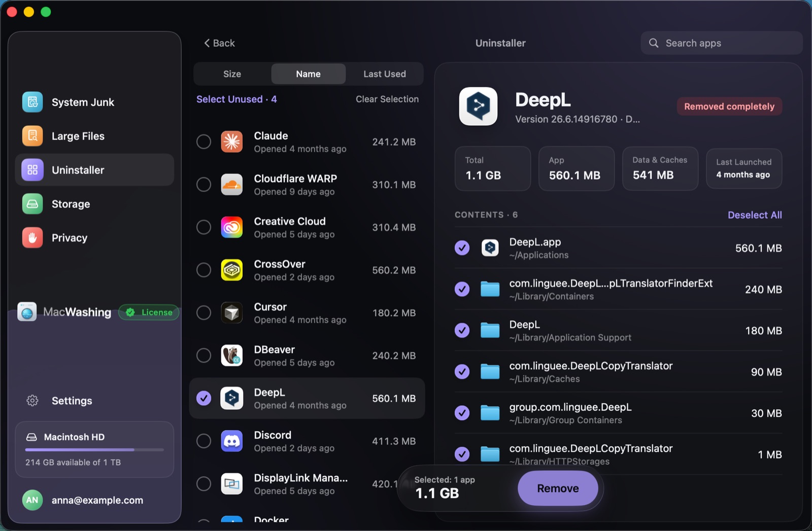
Task: Click "214 GB available of 1 TB" text
Action: tap(73, 463)
